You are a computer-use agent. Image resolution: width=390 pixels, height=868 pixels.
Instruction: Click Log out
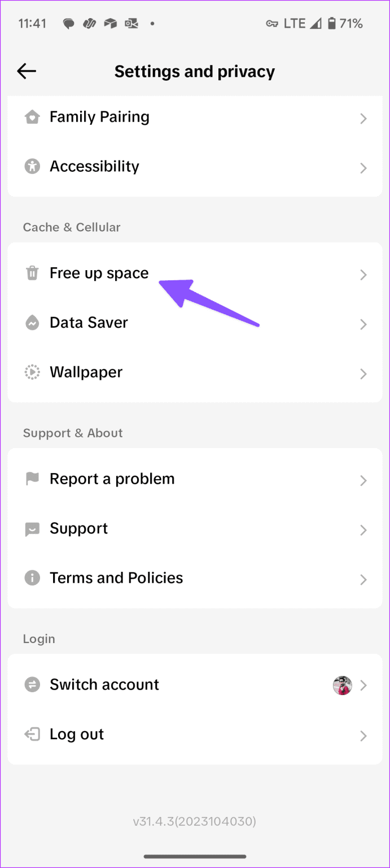click(77, 734)
